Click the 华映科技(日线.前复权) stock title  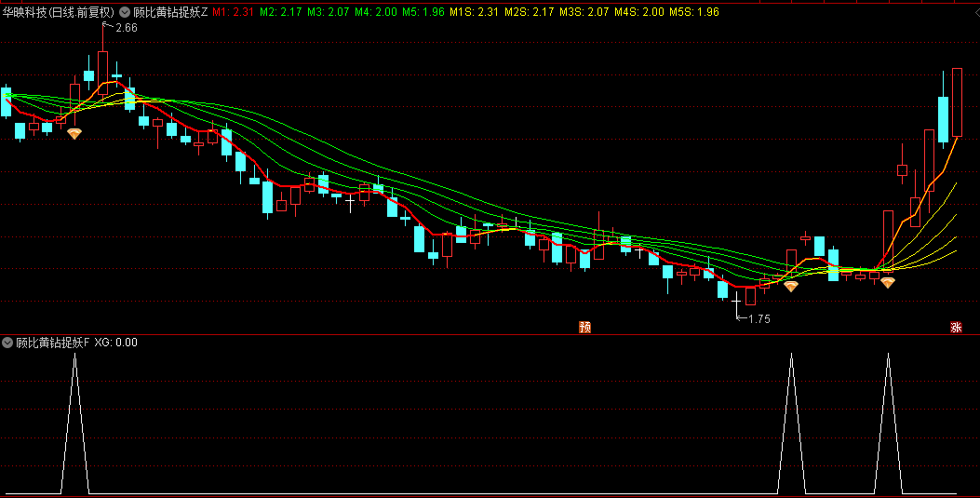click(x=58, y=12)
